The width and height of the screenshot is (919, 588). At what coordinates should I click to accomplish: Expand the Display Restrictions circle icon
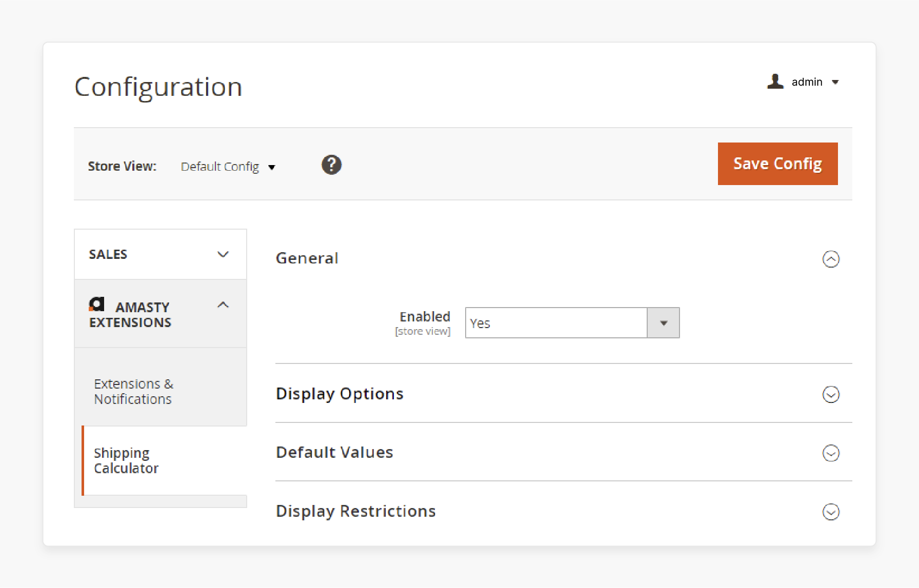tap(831, 512)
